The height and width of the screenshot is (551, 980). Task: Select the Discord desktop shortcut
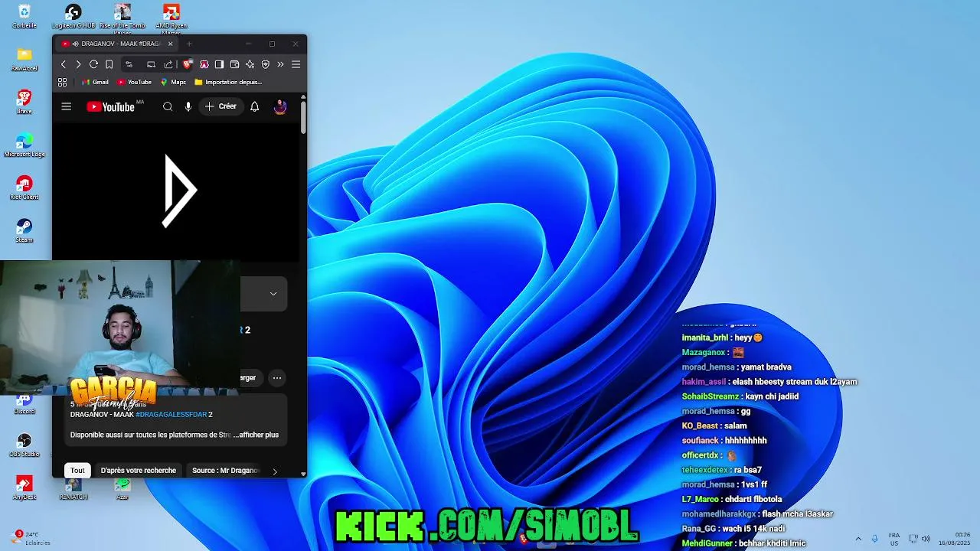(24, 404)
